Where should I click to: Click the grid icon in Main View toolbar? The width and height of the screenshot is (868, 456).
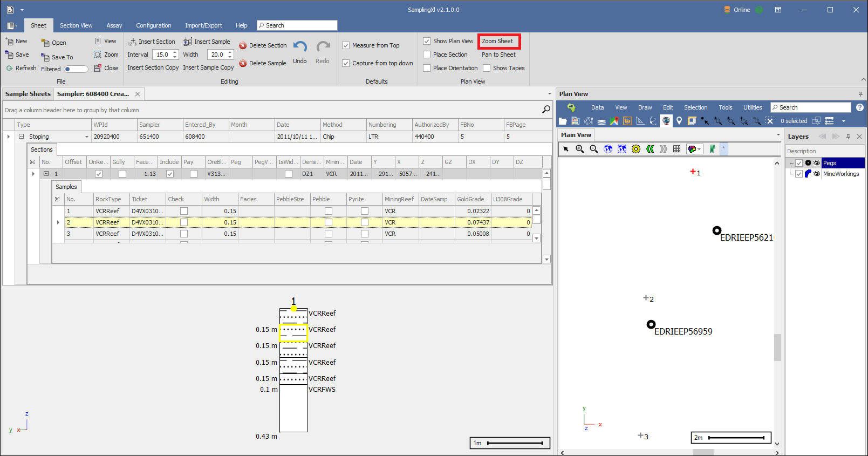[x=676, y=149]
